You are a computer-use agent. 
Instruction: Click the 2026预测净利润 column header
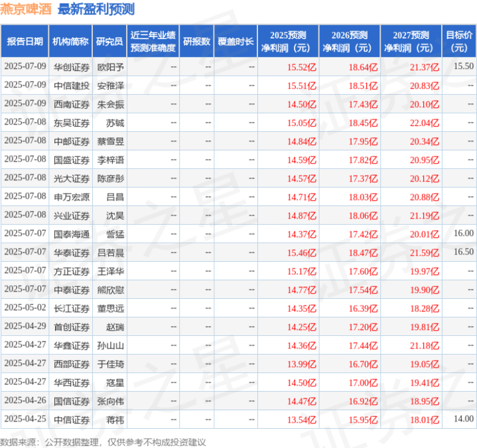click(350, 41)
